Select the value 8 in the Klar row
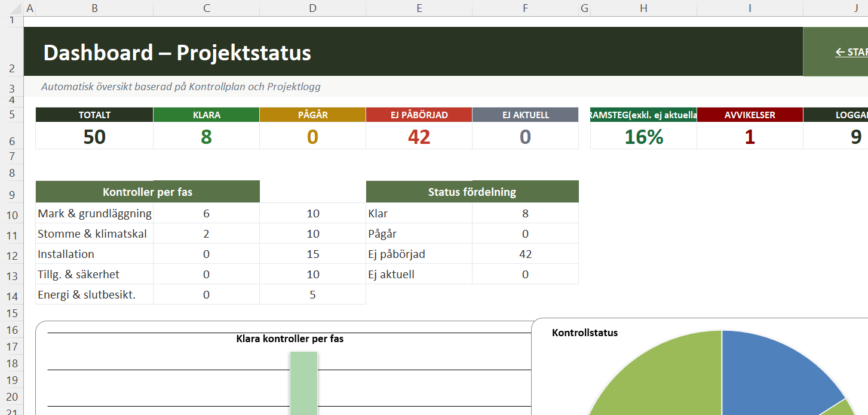The width and height of the screenshot is (868, 415). coord(525,213)
